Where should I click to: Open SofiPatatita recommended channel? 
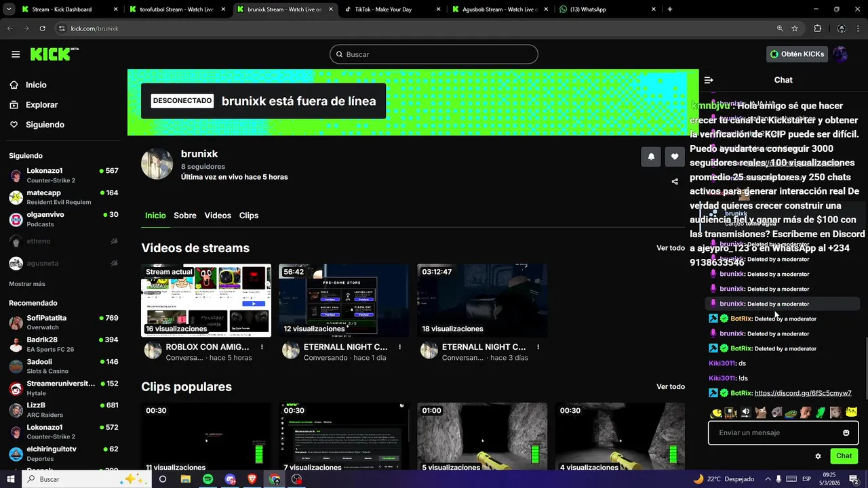[64, 323]
